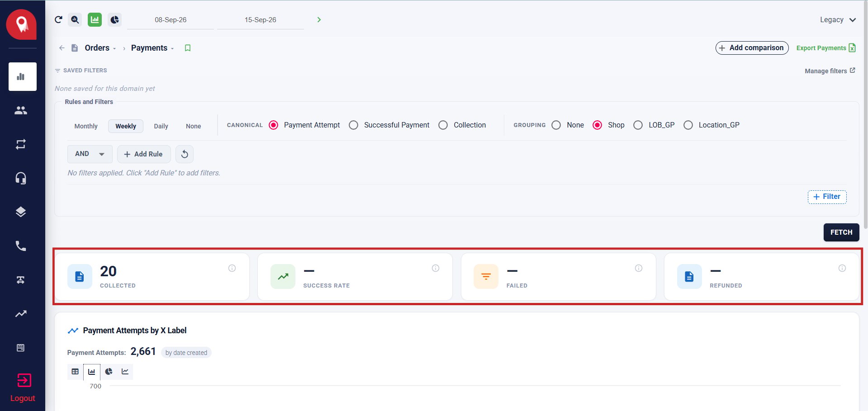Click Add Rule button

tap(144, 154)
